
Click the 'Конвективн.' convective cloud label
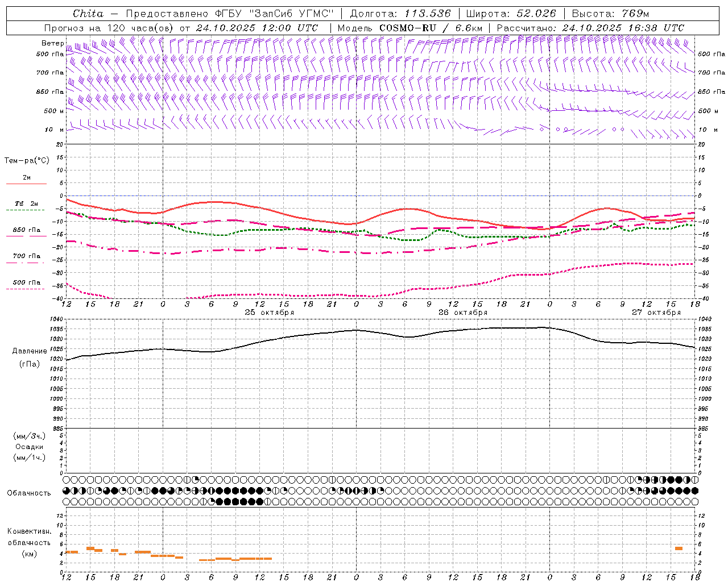tap(30, 531)
